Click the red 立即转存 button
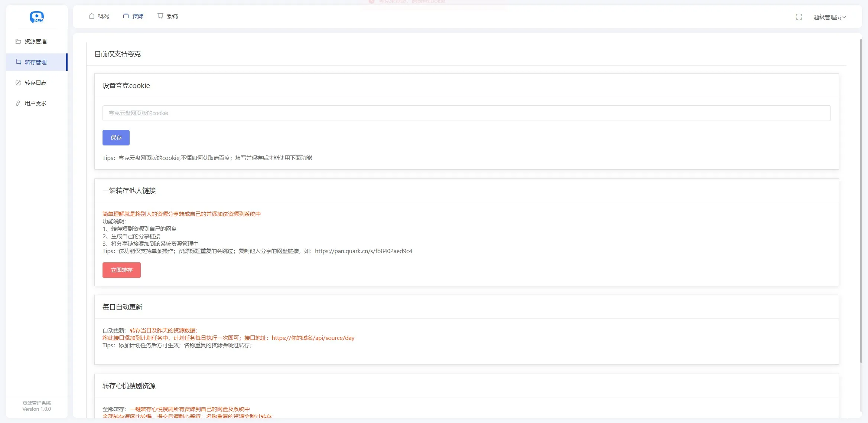 click(x=121, y=270)
